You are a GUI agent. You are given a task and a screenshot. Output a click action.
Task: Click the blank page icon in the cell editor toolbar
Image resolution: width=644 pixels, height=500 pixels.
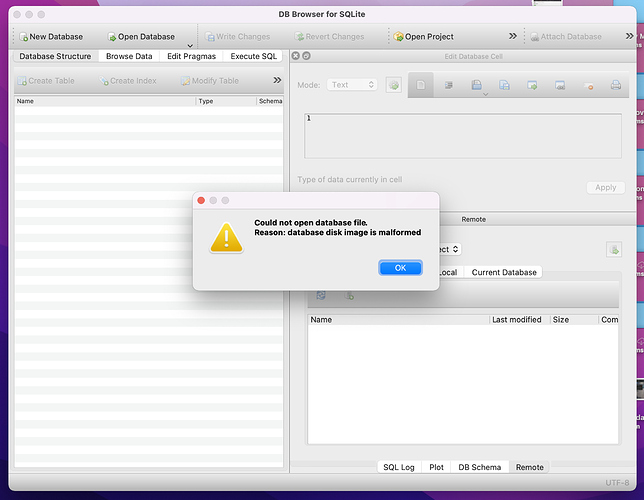[421, 85]
